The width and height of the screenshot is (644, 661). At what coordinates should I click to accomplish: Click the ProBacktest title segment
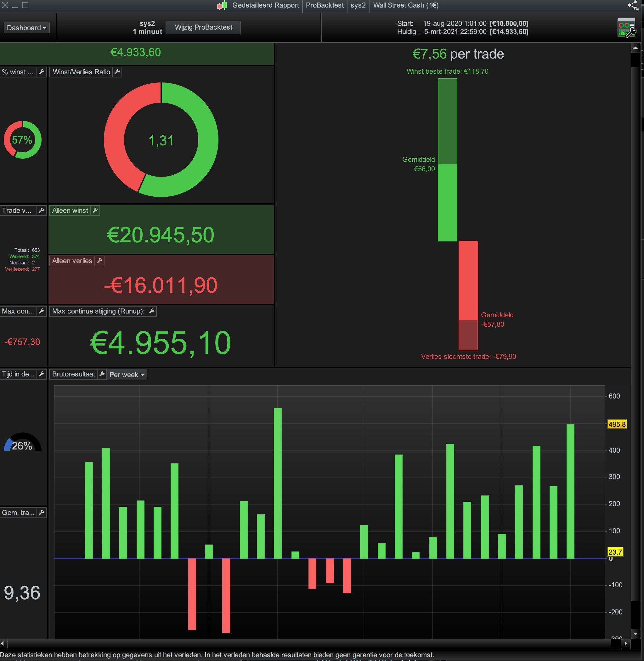tap(325, 5)
